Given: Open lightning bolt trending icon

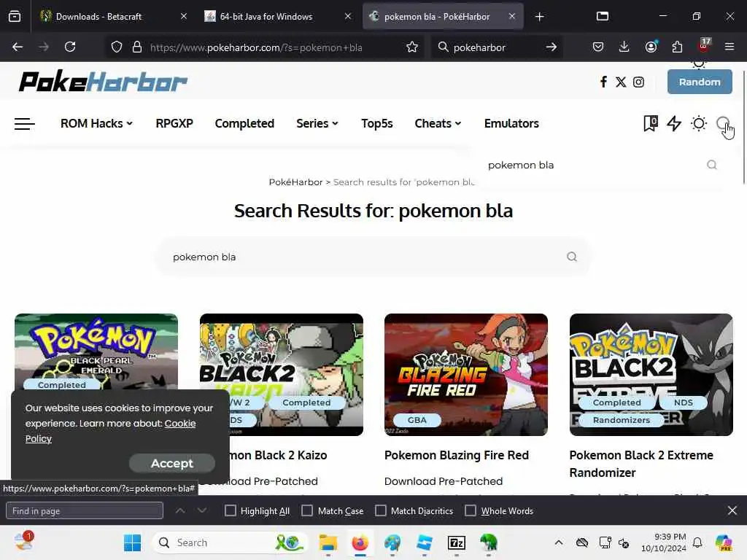Looking at the screenshot, I should click(674, 123).
